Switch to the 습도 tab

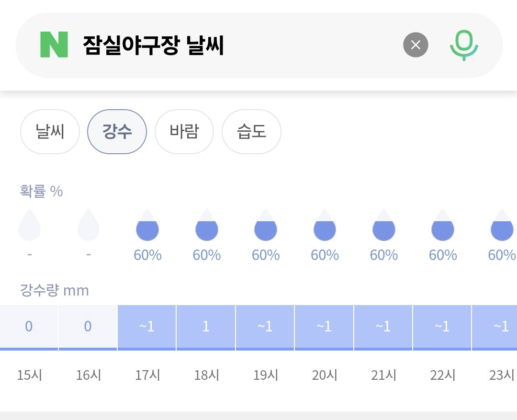(x=252, y=131)
